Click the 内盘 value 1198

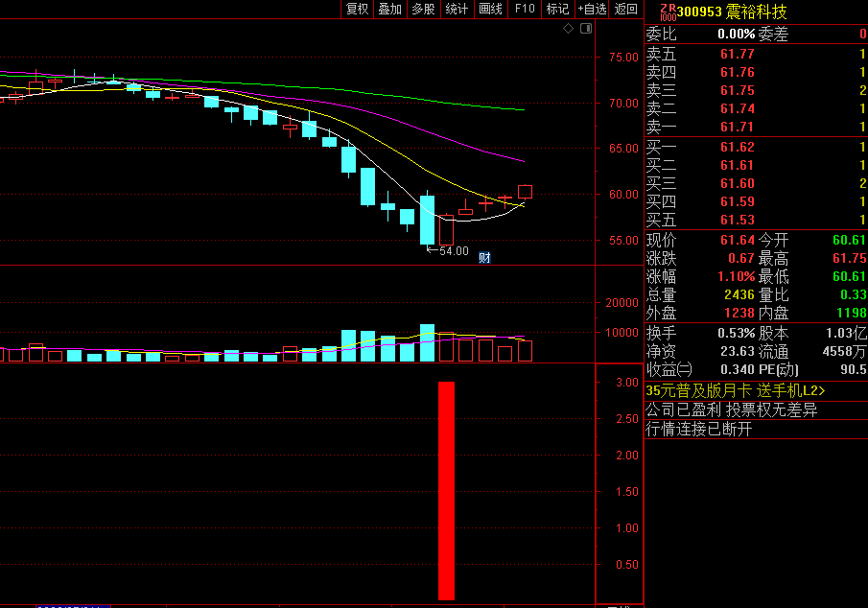click(852, 313)
